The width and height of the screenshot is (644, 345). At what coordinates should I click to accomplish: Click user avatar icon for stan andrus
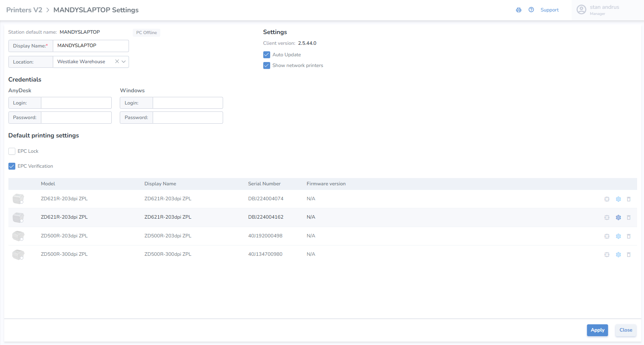tap(581, 10)
